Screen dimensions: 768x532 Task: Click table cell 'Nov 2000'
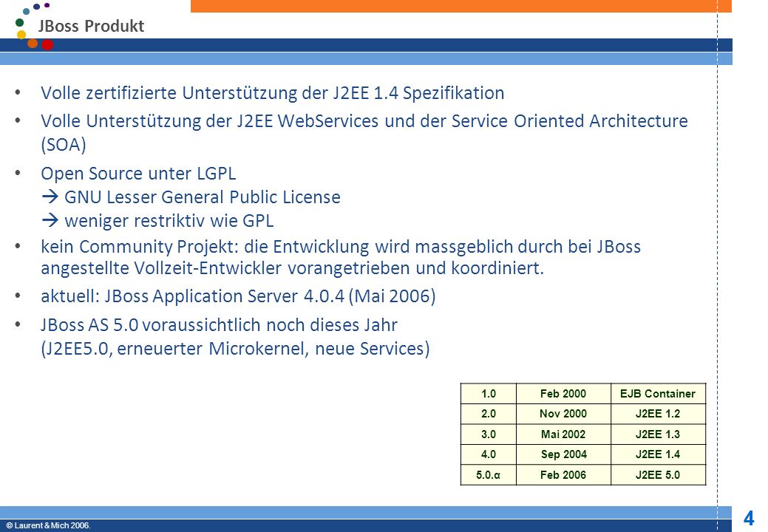563,414
